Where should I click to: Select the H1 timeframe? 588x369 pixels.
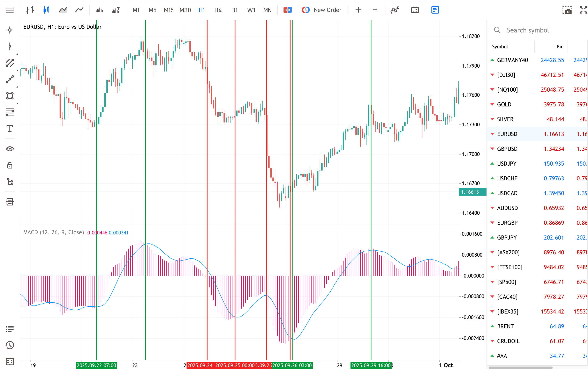pos(202,10)
